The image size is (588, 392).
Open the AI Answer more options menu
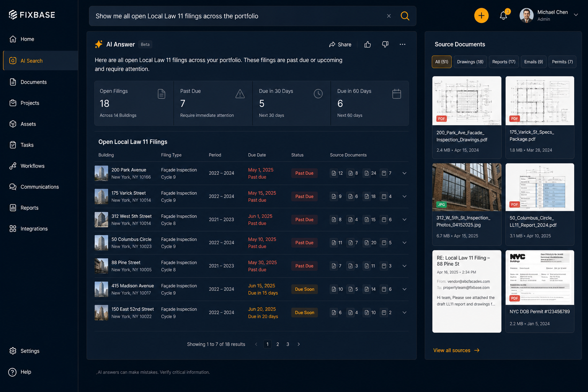click(x=402, y=44)
